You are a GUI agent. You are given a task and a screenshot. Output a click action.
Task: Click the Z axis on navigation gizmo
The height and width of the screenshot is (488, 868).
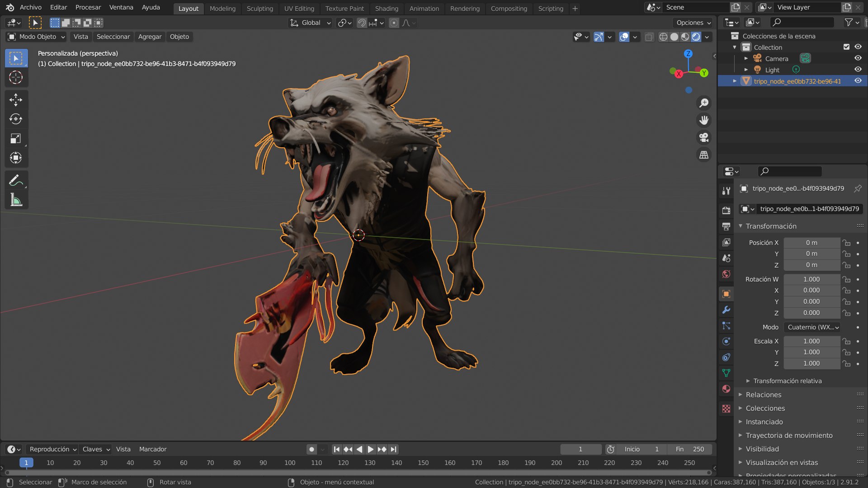point(688,53)
